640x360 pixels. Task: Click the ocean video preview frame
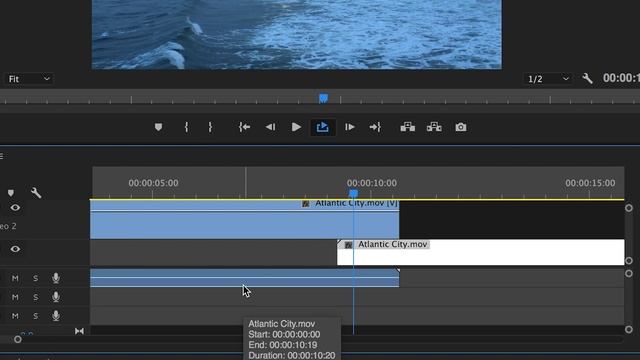(297, 34)
